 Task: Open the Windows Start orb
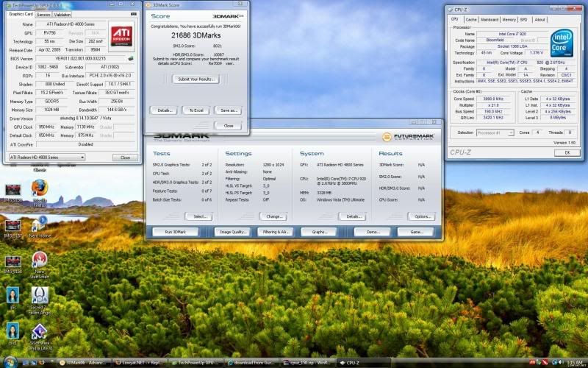click(10, 362)
